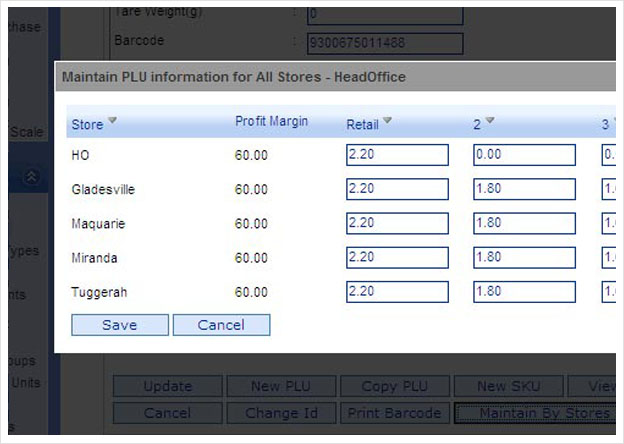The width and height of the screenshot is (624, 444).
Task: Open the sort arrow for column 2
Action: click(490, 120)
